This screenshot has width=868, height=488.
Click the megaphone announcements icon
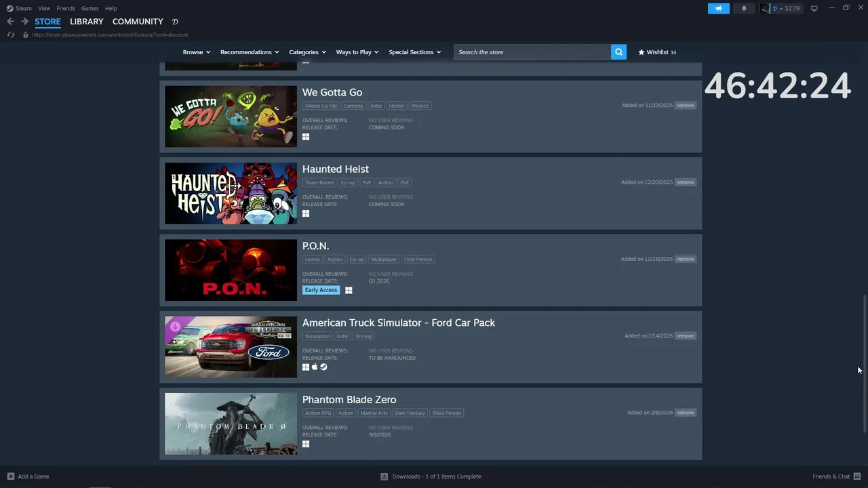tap(719, 8)
